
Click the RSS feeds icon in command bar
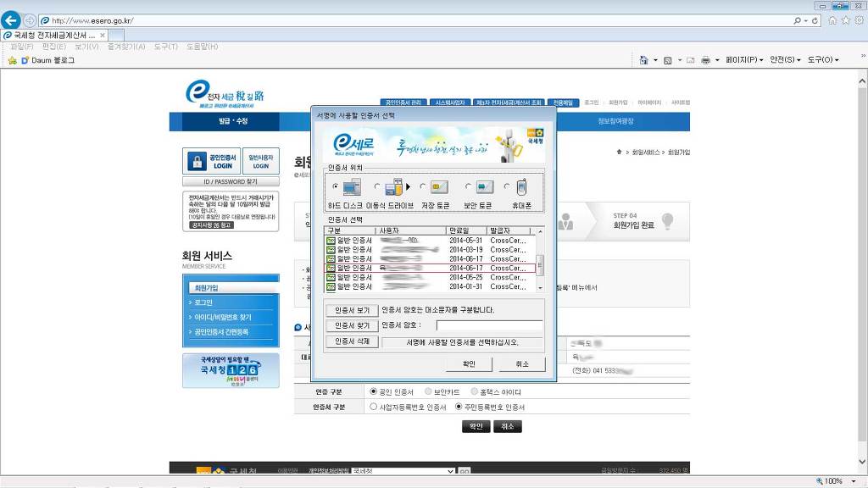pos(668,60)
